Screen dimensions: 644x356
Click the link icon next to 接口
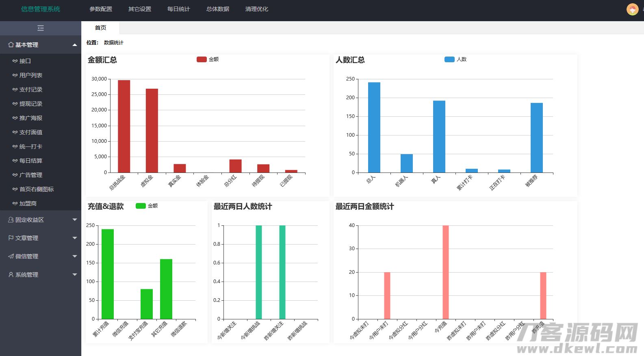tap(15, 61)
